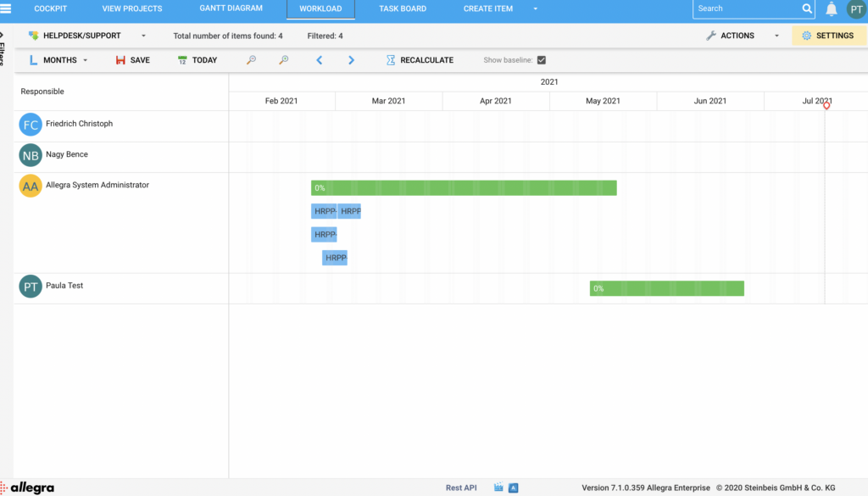Select Paula Test's green workload bar

coord(666,288)
